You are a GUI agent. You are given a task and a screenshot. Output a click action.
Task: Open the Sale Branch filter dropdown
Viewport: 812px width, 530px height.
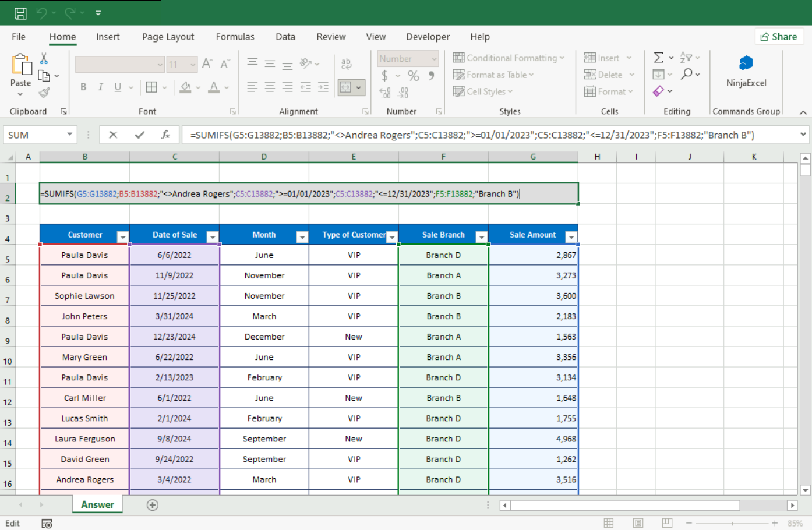tap(481, 237)
